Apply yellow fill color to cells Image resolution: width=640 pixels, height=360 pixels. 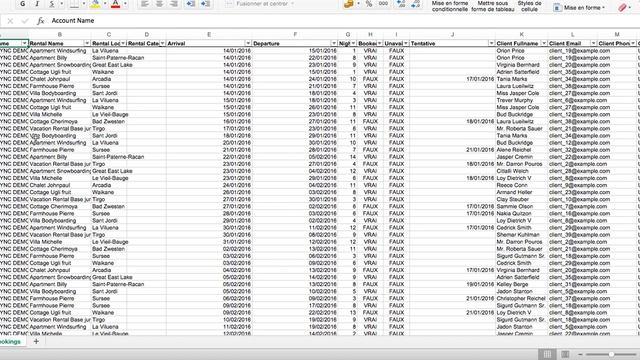tap(95, 4)
